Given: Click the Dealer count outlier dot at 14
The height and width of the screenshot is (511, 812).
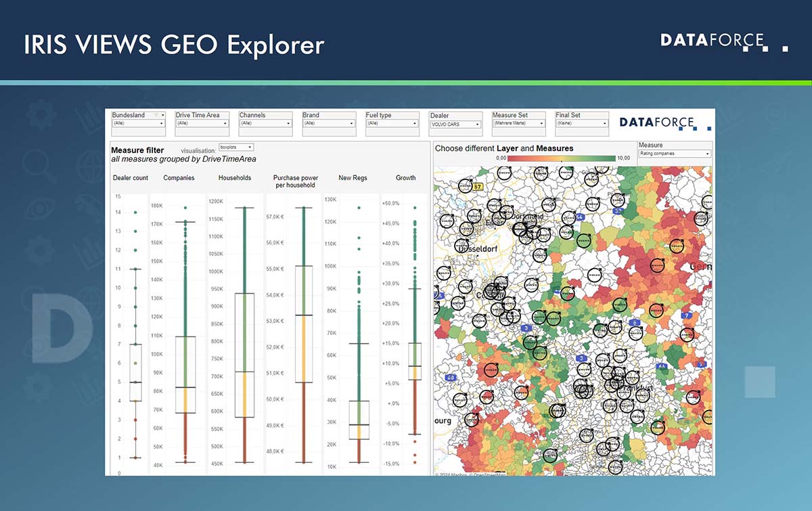Looking at the screenshot, I should tap(135, 213).
